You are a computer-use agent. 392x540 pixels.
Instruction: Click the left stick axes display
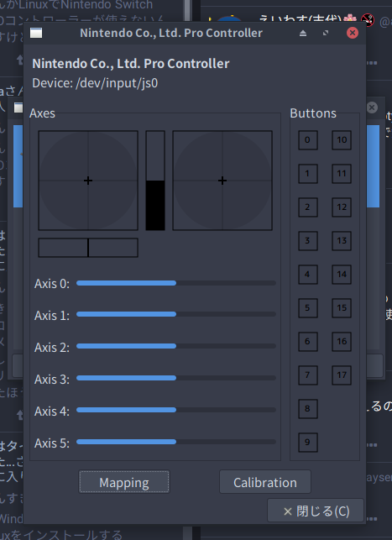tap(88, 180)
